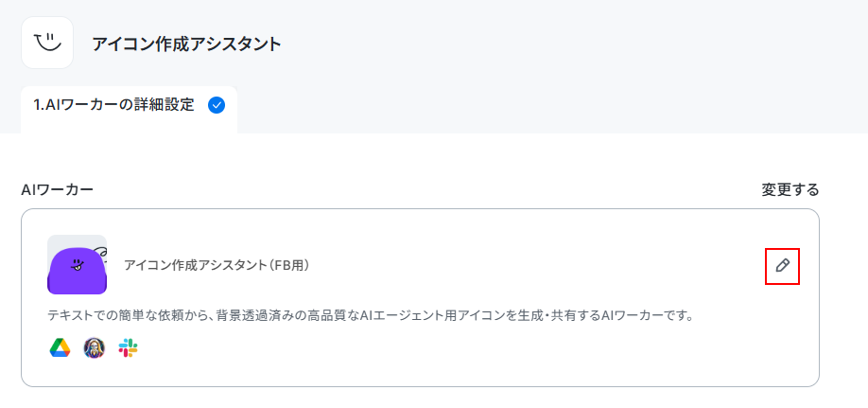
Task: Click the Google Drive icon
Action: [x=60, y=348]
